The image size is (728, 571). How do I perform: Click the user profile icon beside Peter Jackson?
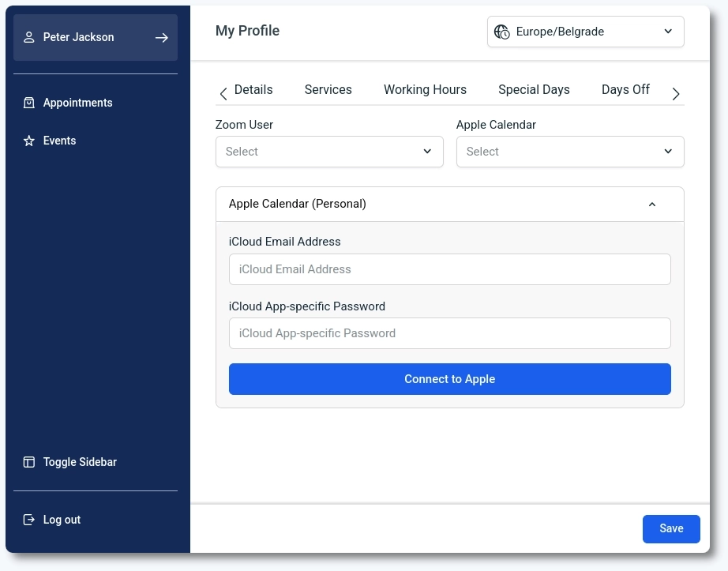29,37
